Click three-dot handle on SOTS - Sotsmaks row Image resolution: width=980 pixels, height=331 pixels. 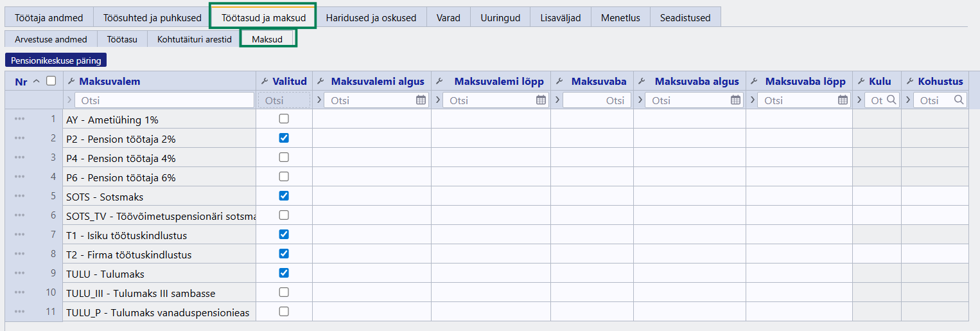coord(19,196)
